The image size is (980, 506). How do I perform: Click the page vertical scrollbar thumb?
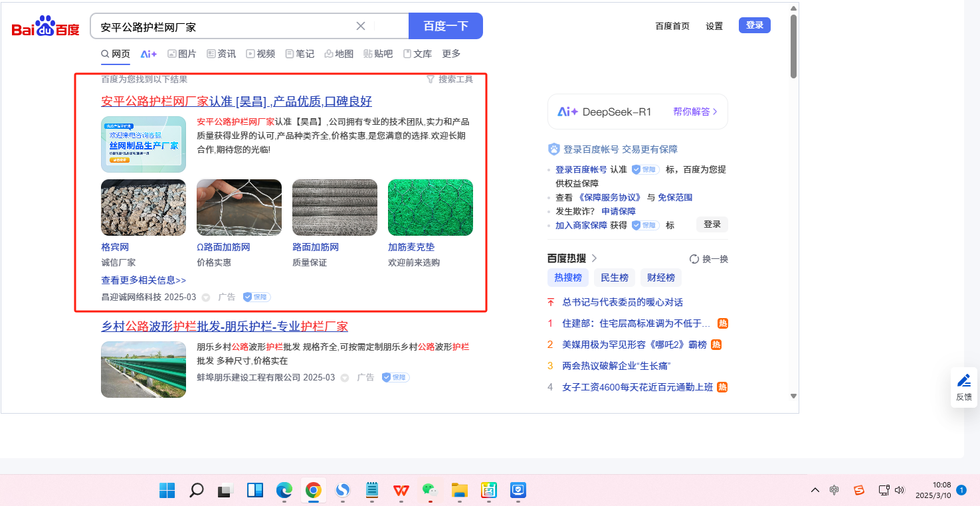click(793, 46)
